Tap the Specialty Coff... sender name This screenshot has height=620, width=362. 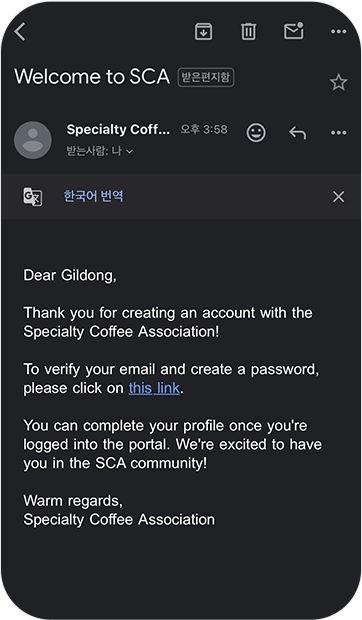(118, 129)
